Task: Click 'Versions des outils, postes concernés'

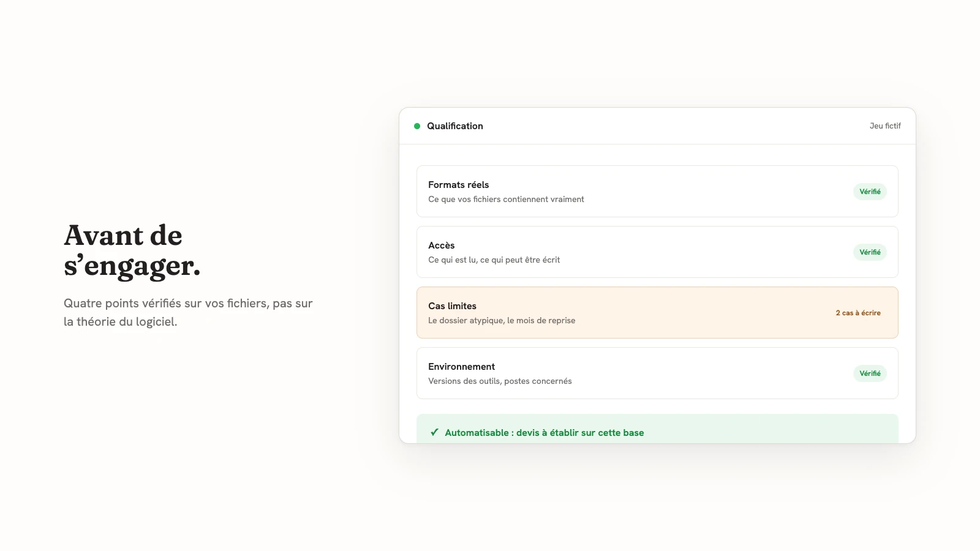Action: click(x=500, y=381)
